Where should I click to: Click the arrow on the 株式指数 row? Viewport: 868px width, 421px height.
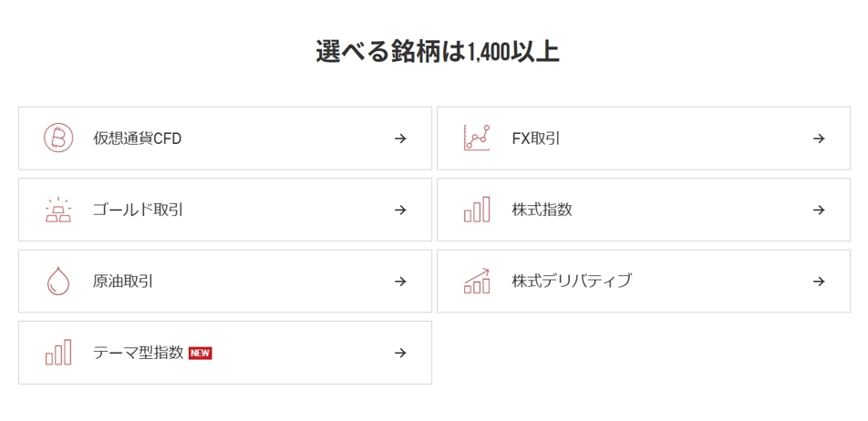click(819, 210)
